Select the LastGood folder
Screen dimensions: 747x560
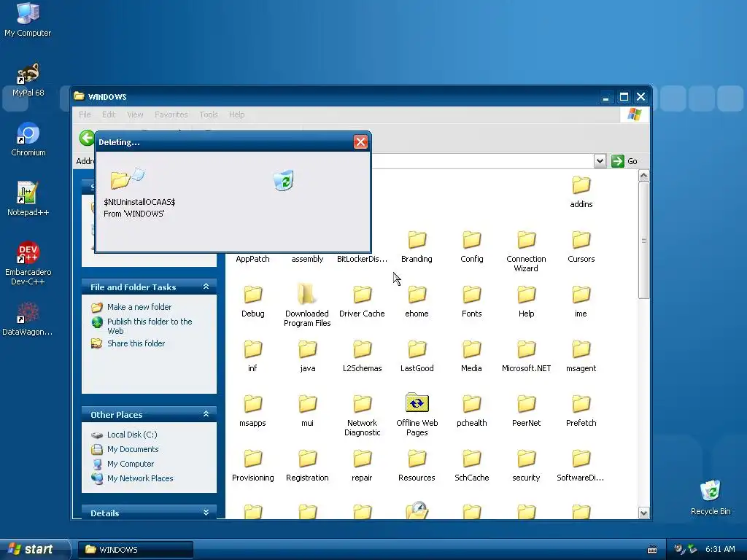(417, 356)
